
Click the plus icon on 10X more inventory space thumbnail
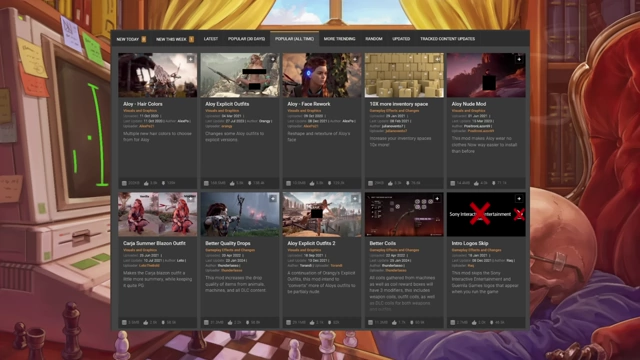point(437,60)
